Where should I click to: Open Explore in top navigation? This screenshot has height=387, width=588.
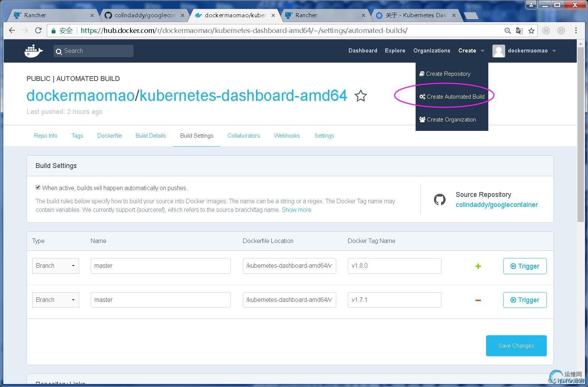[x=395, y=51]
